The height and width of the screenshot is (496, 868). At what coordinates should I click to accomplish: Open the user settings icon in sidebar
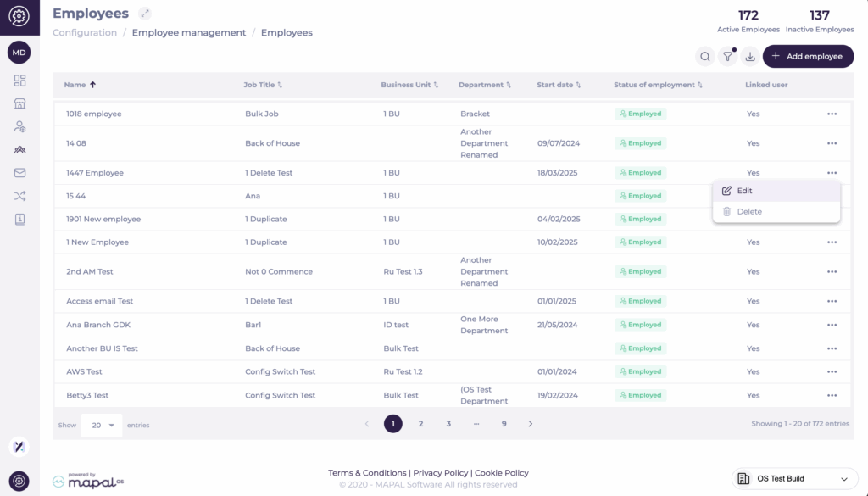19,126
